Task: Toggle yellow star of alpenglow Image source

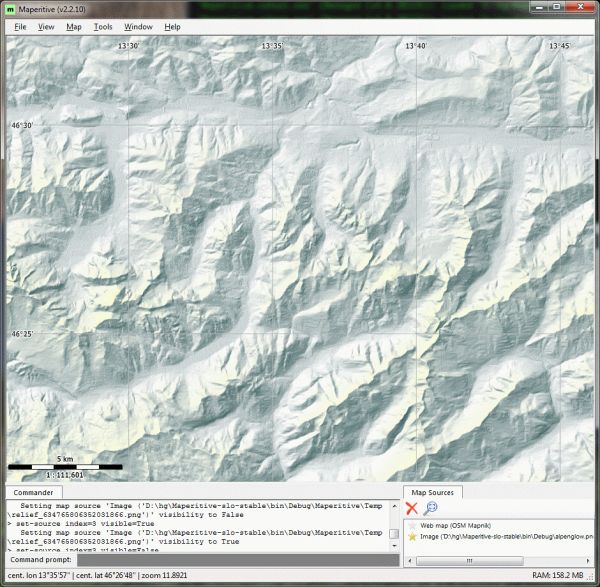Action: click(x=412, y=536)
